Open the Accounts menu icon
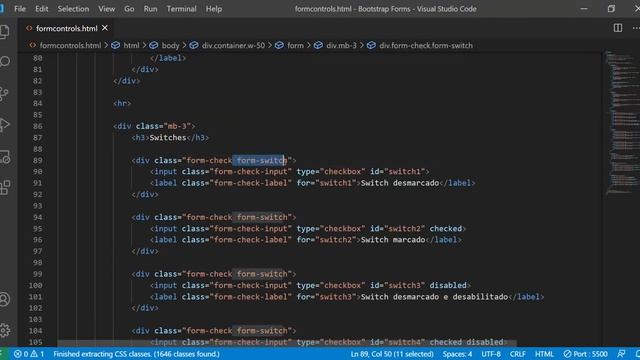 [x=4, y=299]
